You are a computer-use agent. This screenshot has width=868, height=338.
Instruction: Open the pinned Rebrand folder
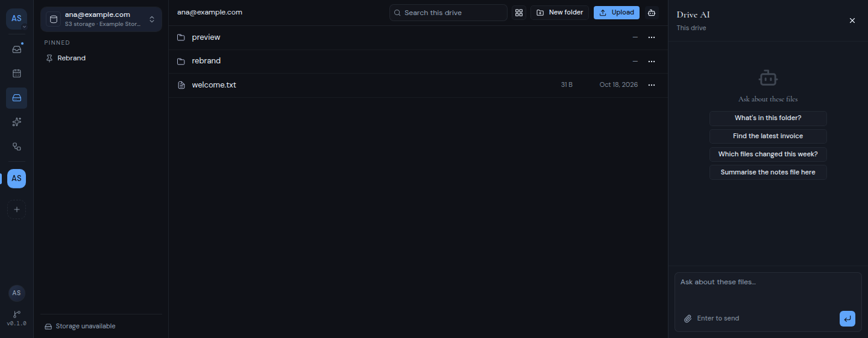101,58
